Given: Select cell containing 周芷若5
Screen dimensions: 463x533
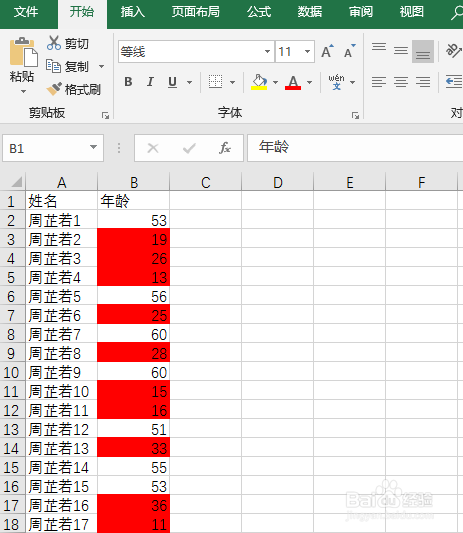Looking at the screenshot, I should (x=62, y=296).
